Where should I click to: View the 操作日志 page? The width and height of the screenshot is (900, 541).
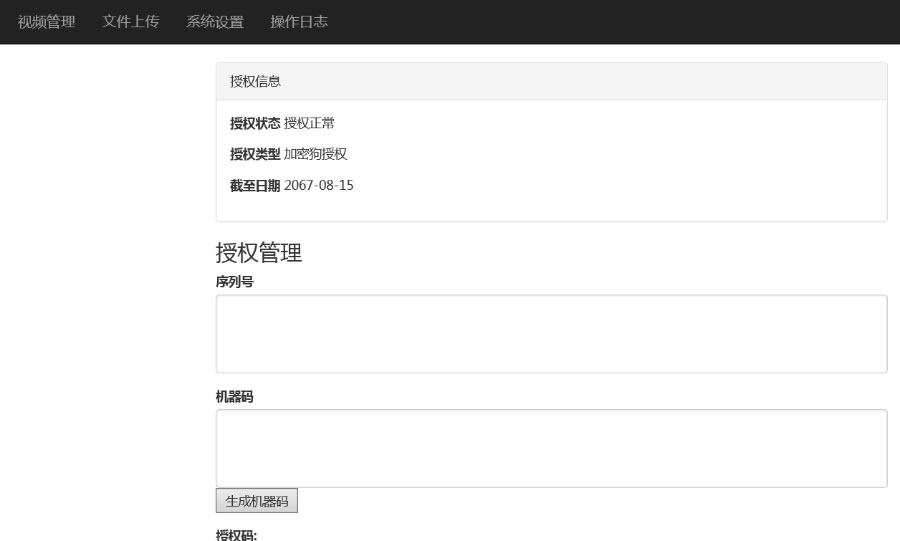click(x=298, y=22)
